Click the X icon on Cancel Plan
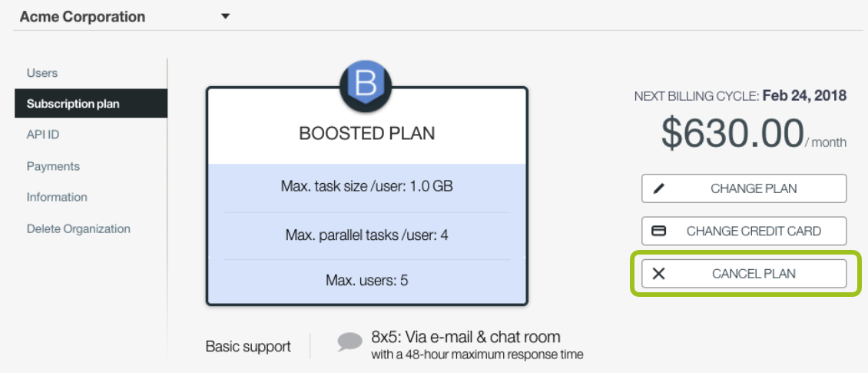The image size is (868, 373). coord(659,274)
